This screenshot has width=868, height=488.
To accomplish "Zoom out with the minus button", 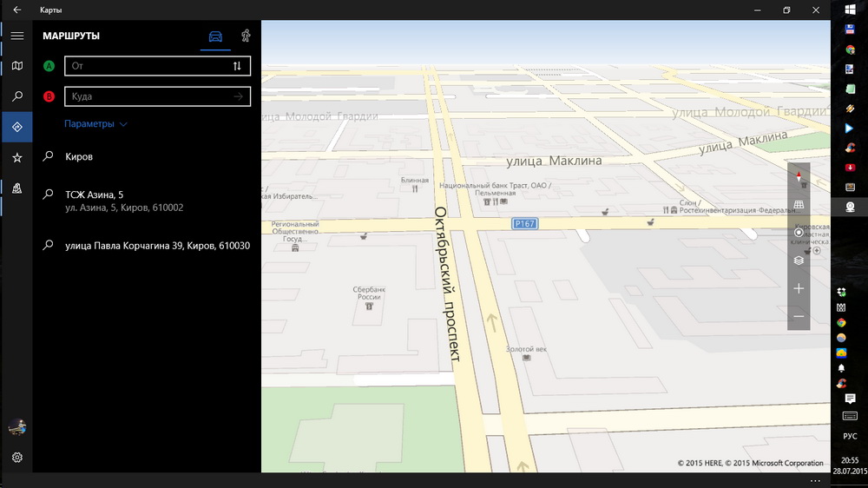I will pos(799,316).
